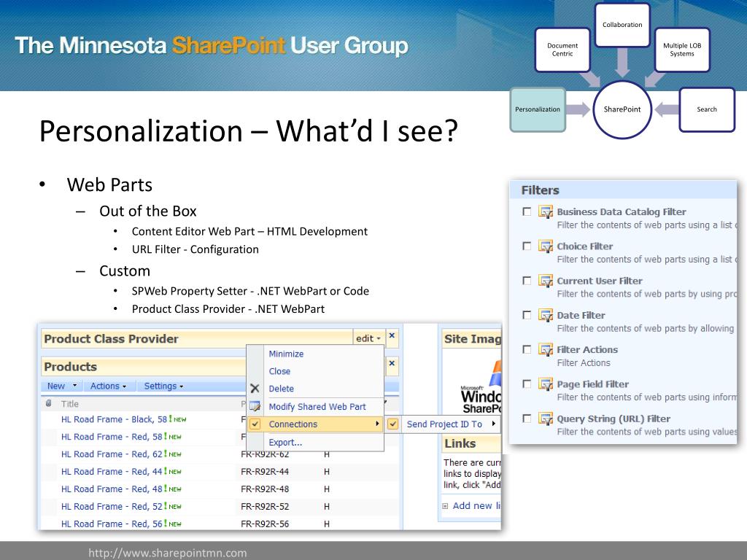Expand the Send Project ID To submenu arrow
The height and width of the screenshot is (560, 747).
(494, 424)
